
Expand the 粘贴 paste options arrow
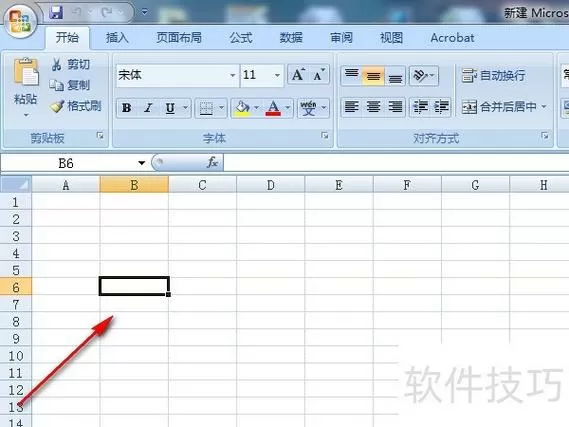(x=26, y=115)
